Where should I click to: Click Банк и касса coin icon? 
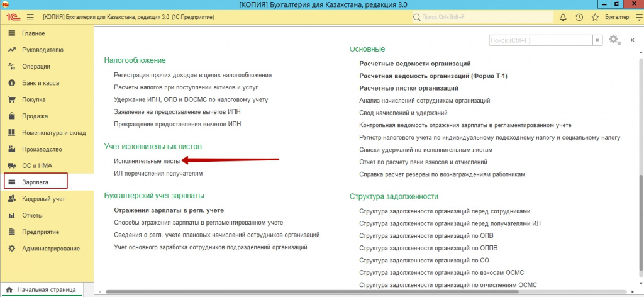pyautogui.click(x=12, y=83)
